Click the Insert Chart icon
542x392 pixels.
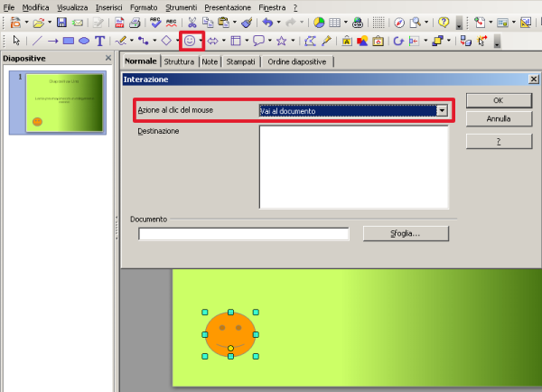click(x=319, y=22)
